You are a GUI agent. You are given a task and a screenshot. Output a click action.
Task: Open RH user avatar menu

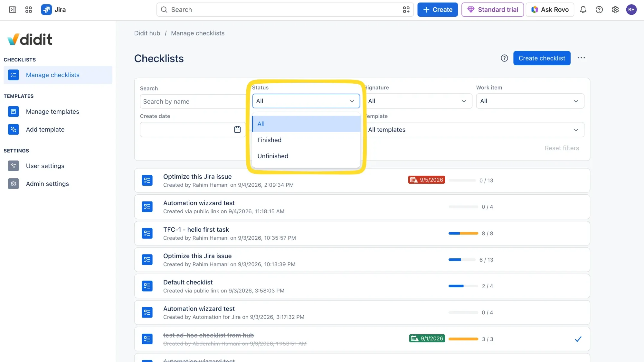click(x=631, y=10)
